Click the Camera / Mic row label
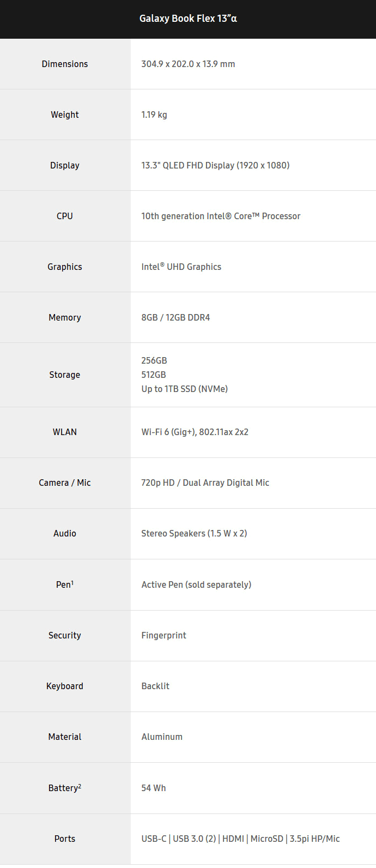Image resolution: width=376 pixels, height=868 pixels. tap(65, 483)
